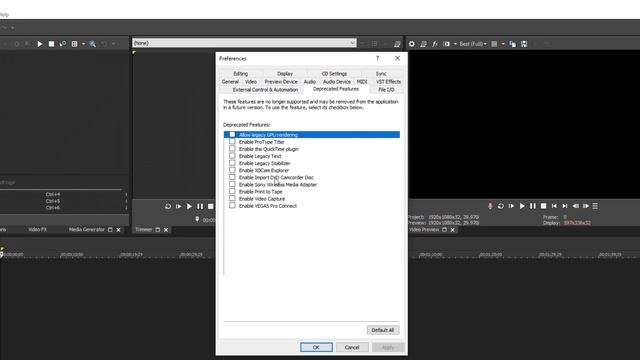Screen dimensions: 640x360
Task: Check Enable Legacy Stabilizer
Action: tap(232, 163)
